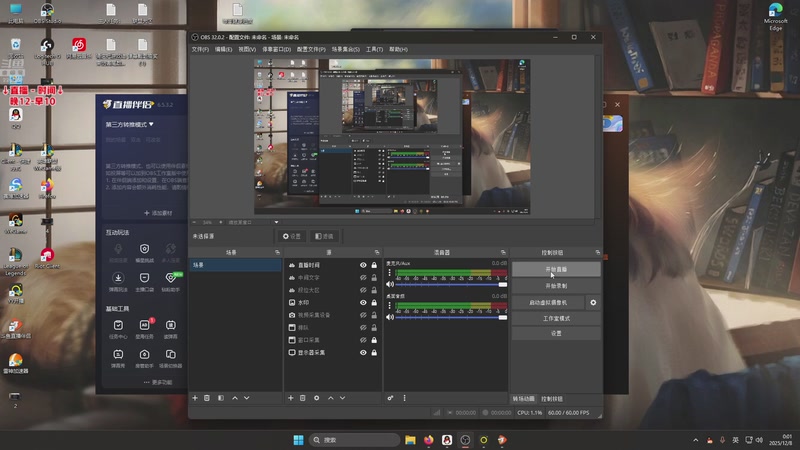Click the Windows taskbar search box
The width and height of the screenshot is (800, 450).
click(x=354, y=440)
